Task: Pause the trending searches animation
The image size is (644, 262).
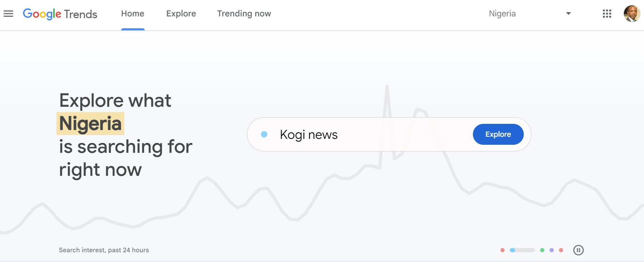Action: 579,249
